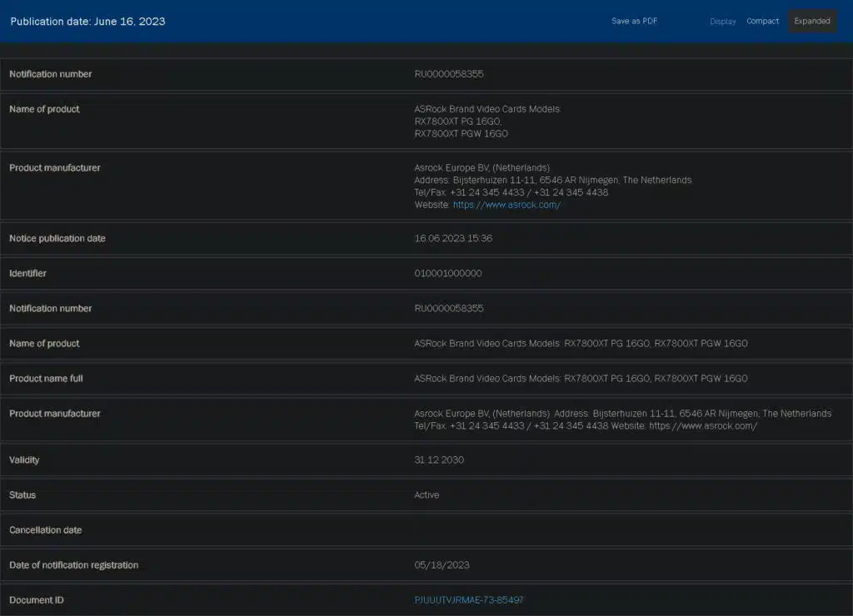Screen dimensions: 853x616
Task: Click the Tel/Fax line under first Product manufacturer
Action: coord(511,192)
